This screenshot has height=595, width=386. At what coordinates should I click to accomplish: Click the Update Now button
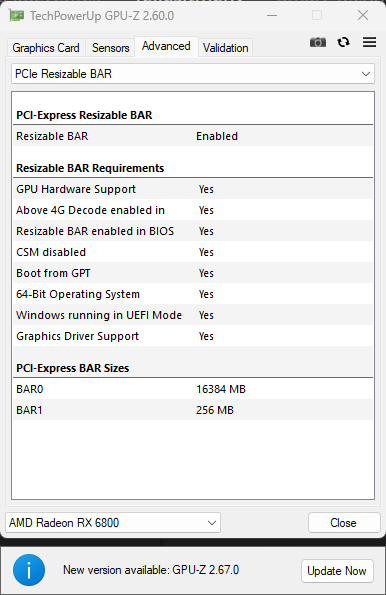(x=337, y=571)
